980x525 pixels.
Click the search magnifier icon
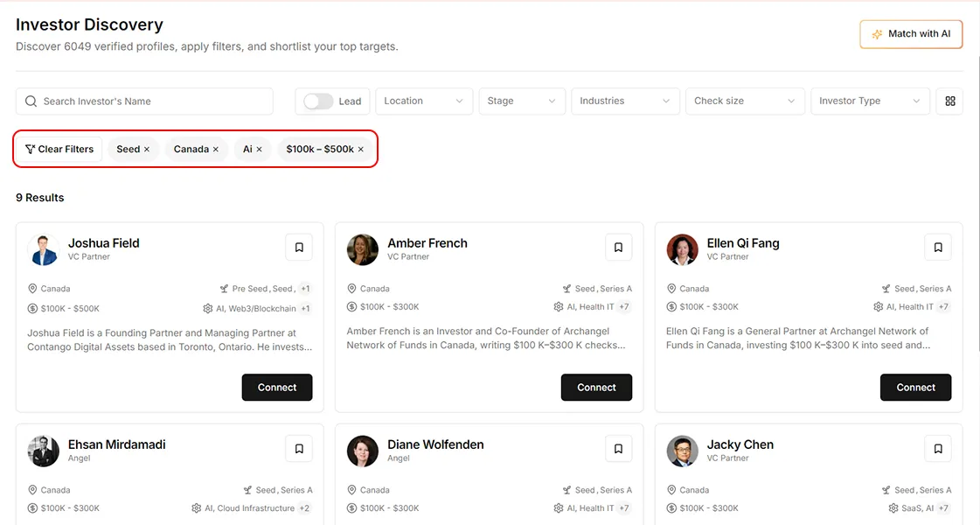pos(31,101)
